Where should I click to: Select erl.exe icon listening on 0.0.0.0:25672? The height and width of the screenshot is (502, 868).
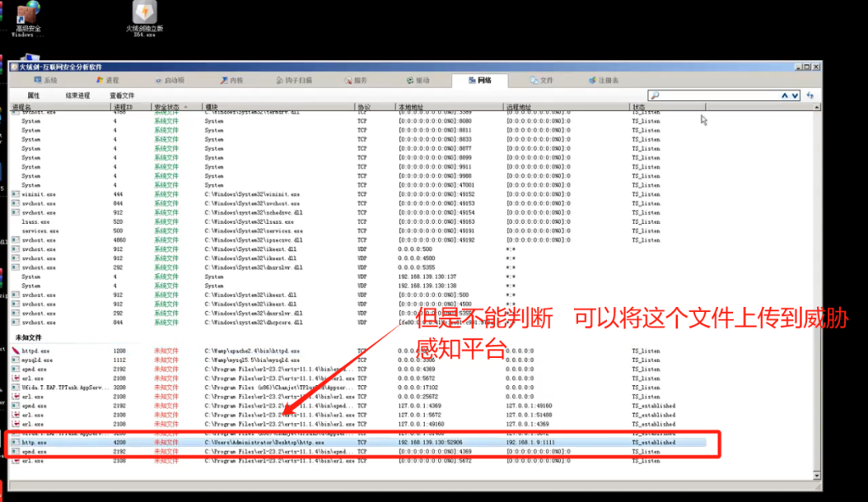(x=15, y=397)
